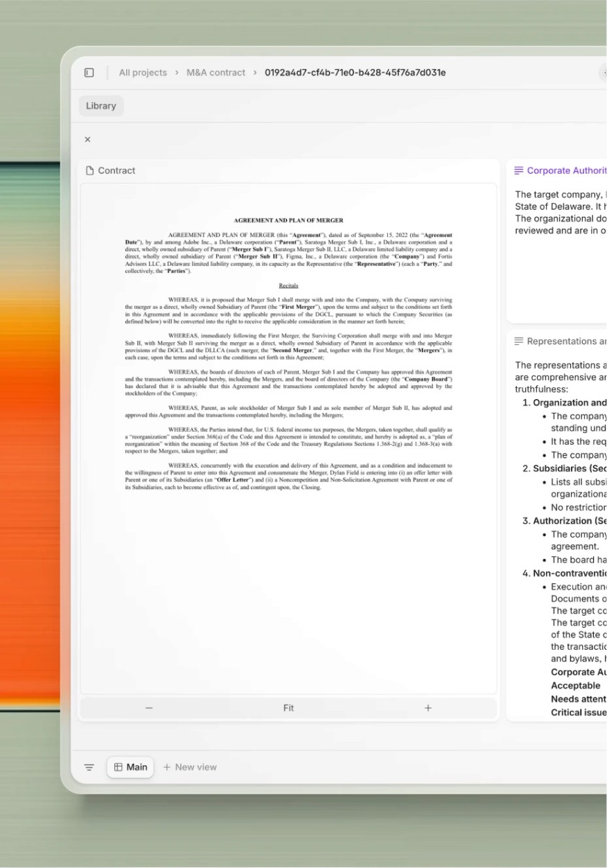Open the Library tab
The height and width of the screenshot is (868, 607).
point(101,106)
